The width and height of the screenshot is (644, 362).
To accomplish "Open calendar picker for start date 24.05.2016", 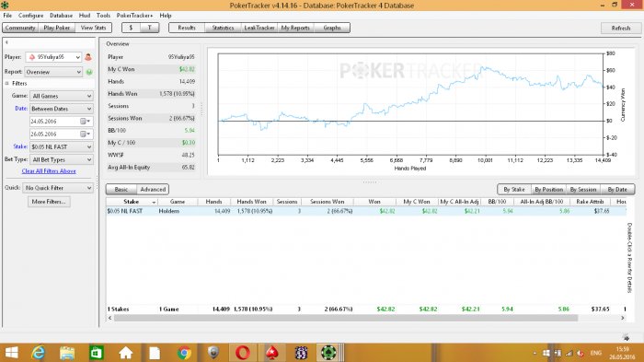I will 85,122.
